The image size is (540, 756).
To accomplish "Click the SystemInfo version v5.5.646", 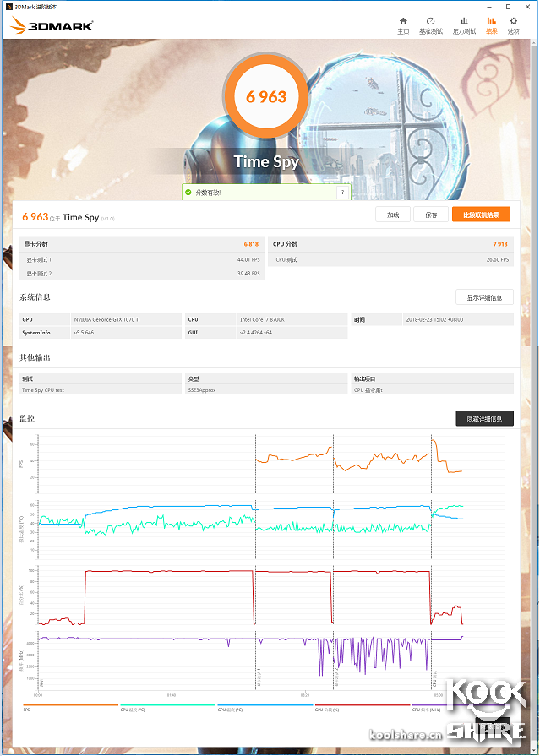I will [x=84, y=332].
